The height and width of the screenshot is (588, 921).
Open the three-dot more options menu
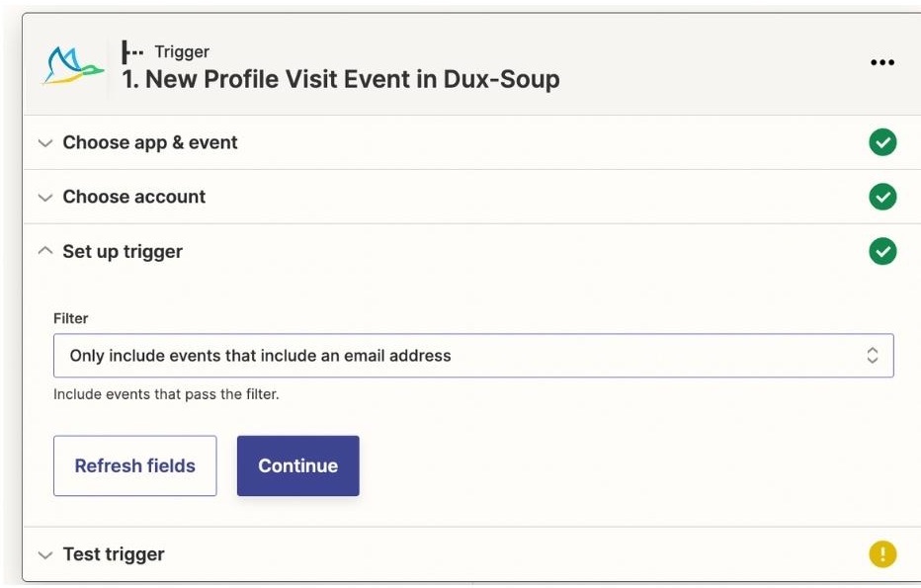click(882, 62)
